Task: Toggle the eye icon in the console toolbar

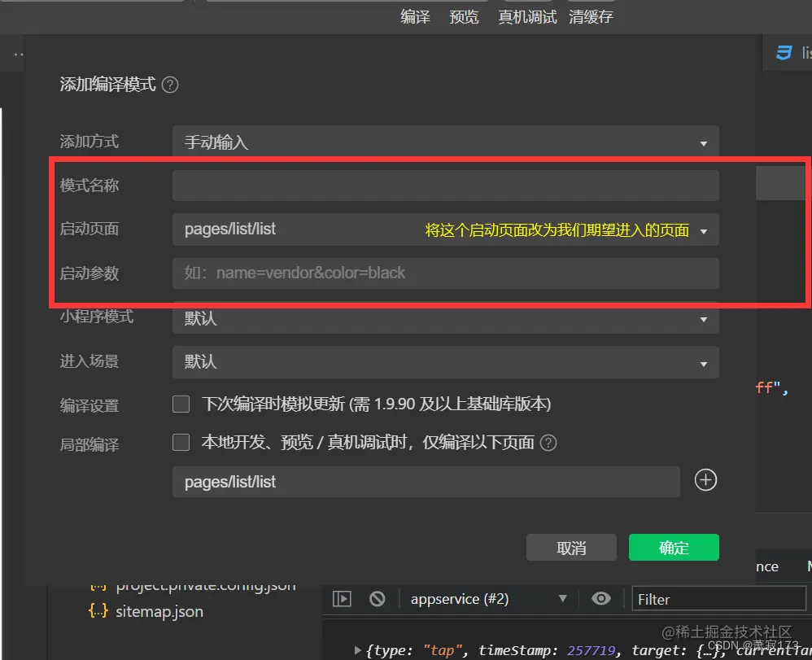Action: [x=601, y=598]
